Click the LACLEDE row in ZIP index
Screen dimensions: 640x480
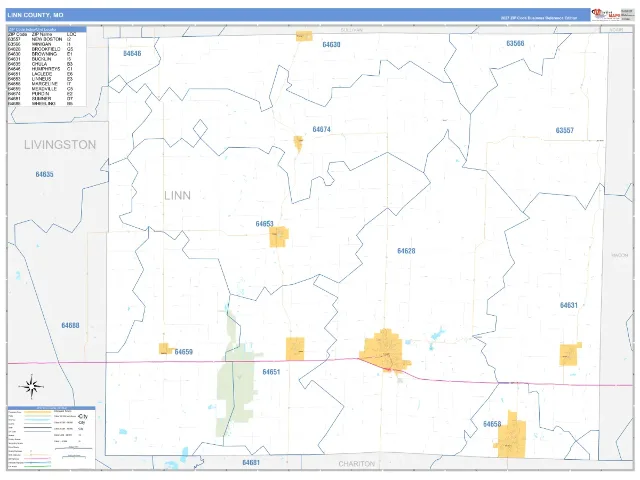click(41, 74)
